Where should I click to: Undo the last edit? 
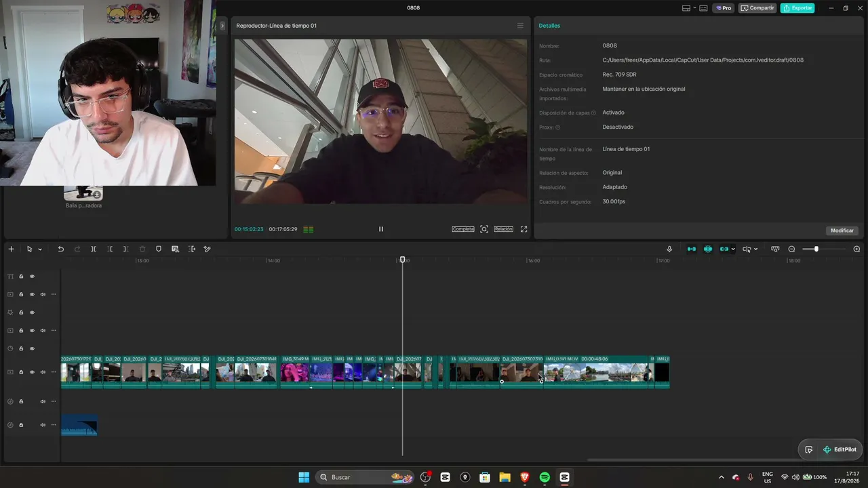(x=60, y=249)
